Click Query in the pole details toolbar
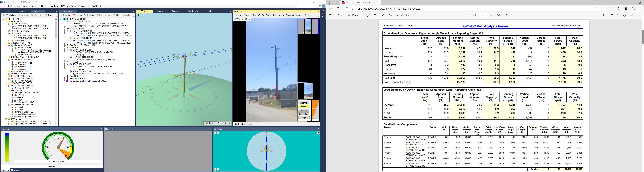This screenshot has width=644, height=172. tap(49, 15)
